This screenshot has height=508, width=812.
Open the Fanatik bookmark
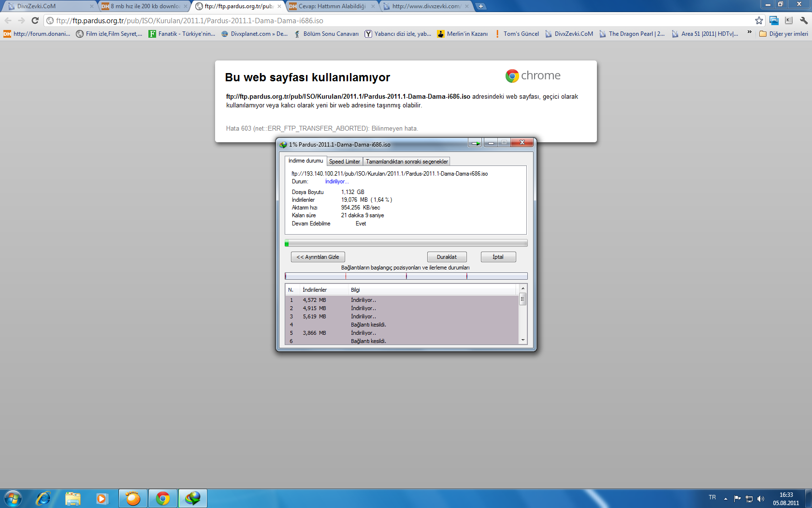click(x=182, y=34)
